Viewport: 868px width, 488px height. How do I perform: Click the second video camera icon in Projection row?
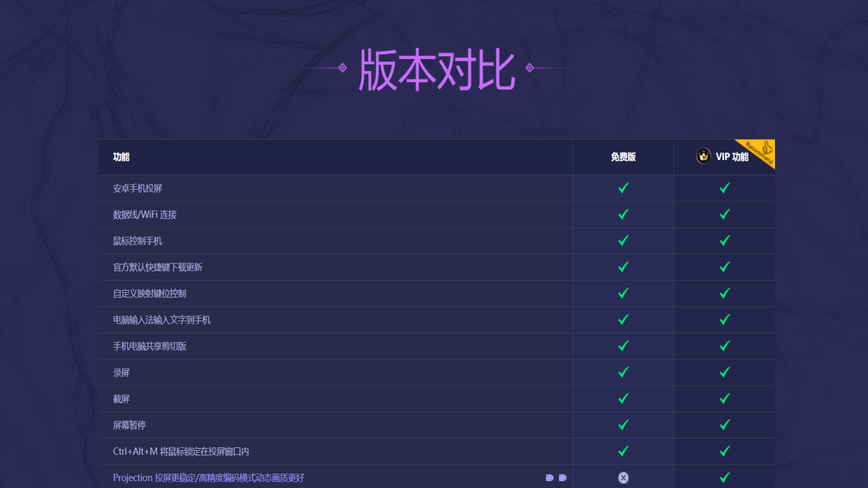562,478
